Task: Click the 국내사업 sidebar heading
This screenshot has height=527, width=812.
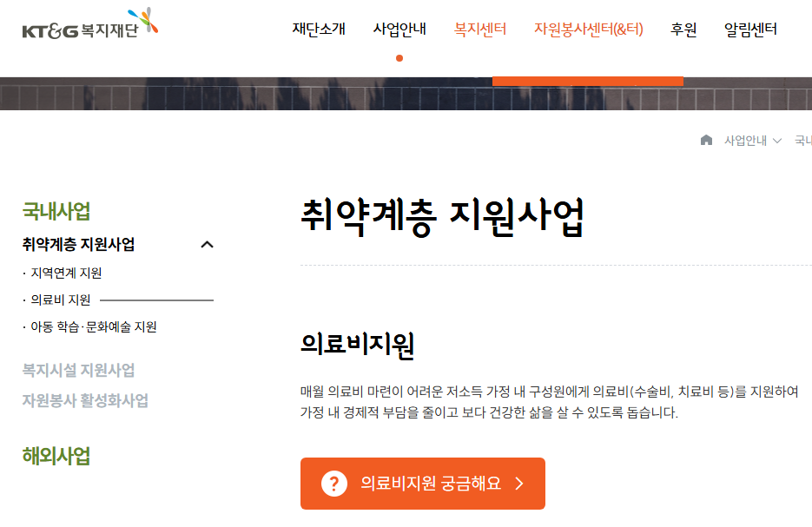Action: (56, 211)
